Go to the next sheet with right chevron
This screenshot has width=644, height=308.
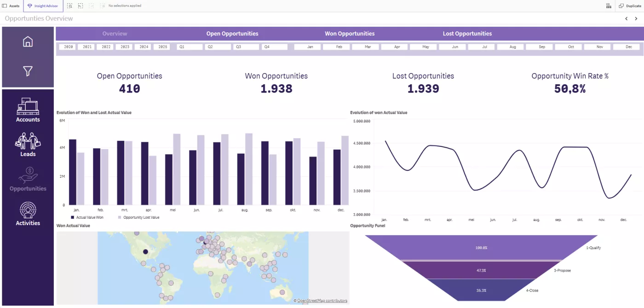pyautogui.click(x=636, y=18)
